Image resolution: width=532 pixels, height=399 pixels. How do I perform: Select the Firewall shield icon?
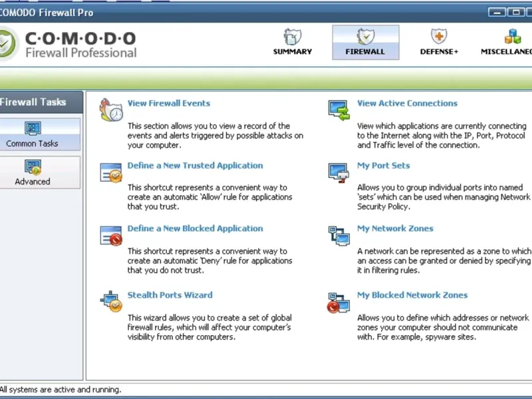click(365, 37)
